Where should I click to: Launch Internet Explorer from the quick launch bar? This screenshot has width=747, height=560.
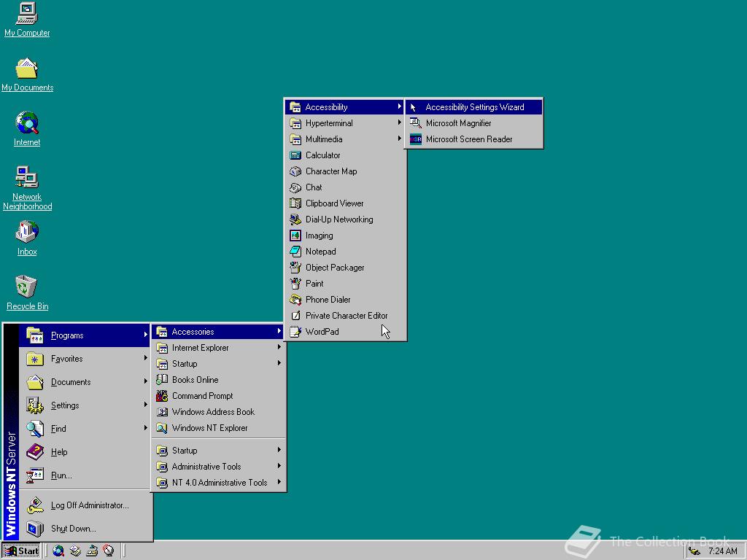(x=58, y=551)
